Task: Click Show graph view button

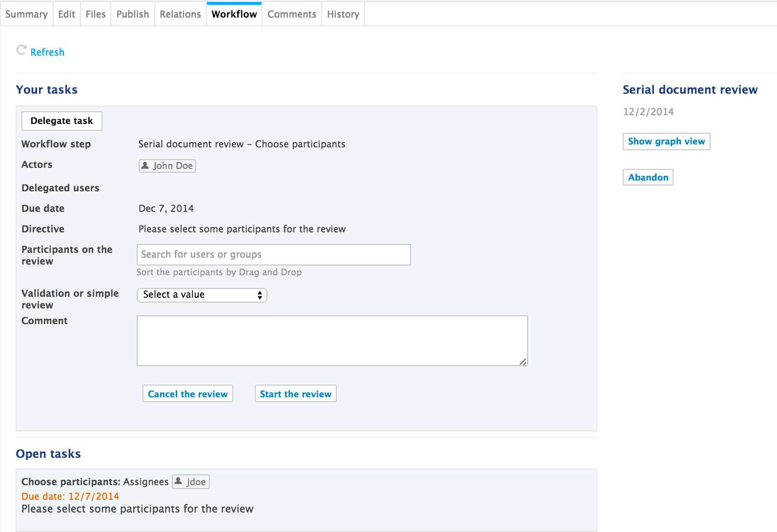Action: [x=666, y=142]
